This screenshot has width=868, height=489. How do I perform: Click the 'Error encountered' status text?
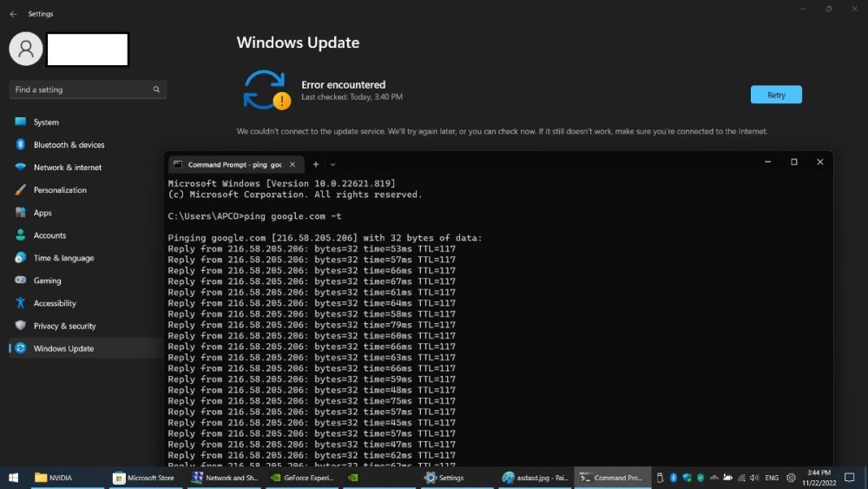[x=343, y=85]
